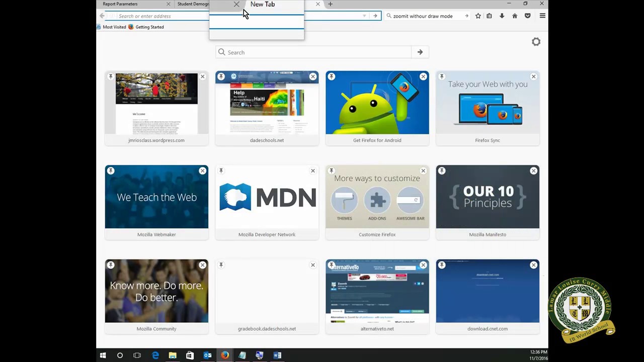Click the toolbar search box
The image size is (644, 362).
[x=428, y=16]
